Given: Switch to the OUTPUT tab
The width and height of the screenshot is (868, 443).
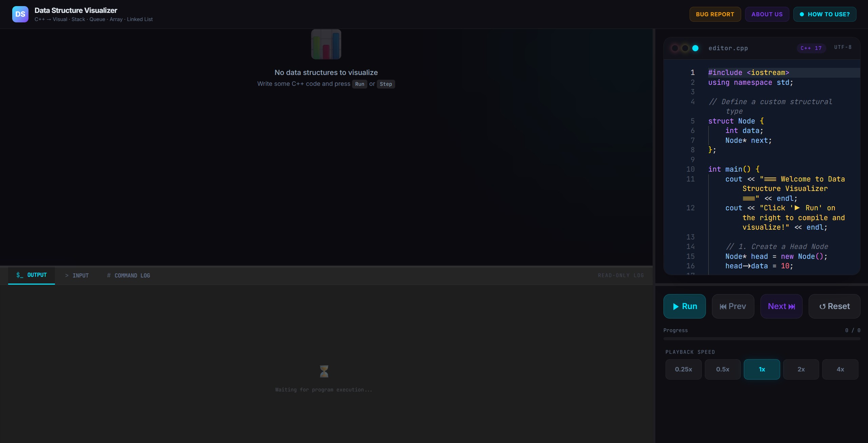Looking at the screenshot, I should (x=32, y=275).
